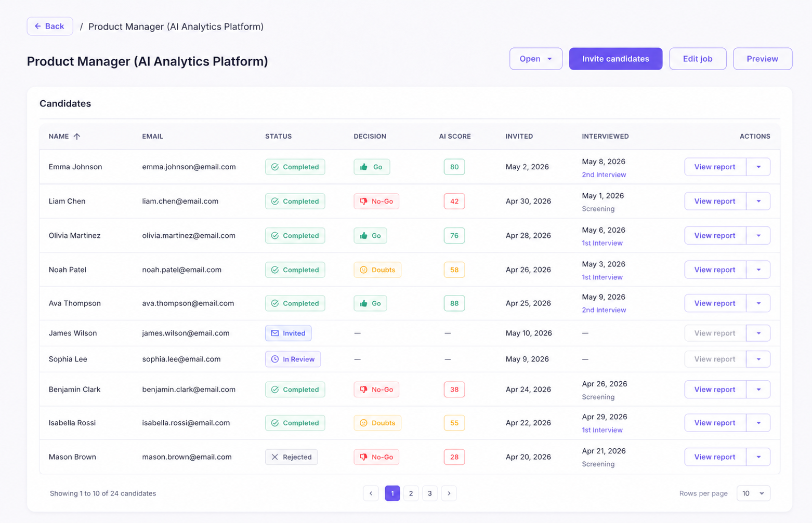
Task: Expand the actions dropdown arrow for Liam Chen
Action: point(758,202)
